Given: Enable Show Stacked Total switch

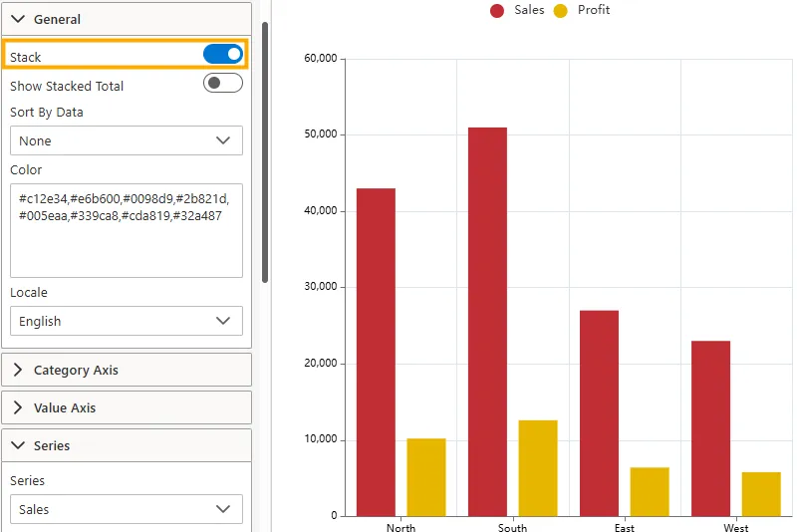Looking at the screenshot, I should point(222,84).
